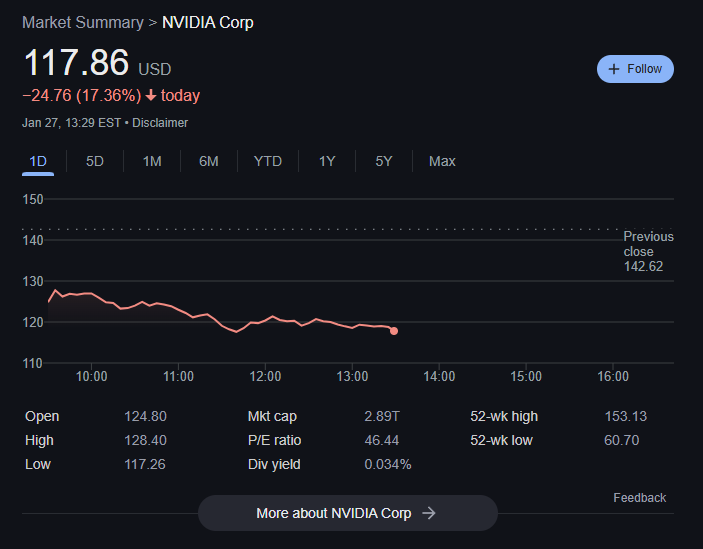Viewport: 703px width, 549px height.
Task: Open the Market Summary breadcrumb link
Action: 81,22
